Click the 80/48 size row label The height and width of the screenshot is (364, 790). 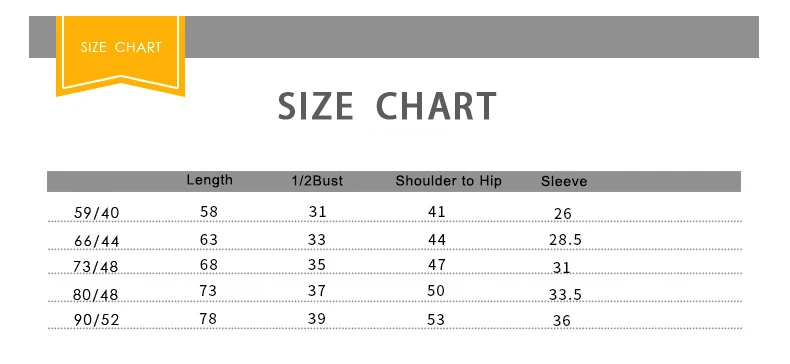coord(96,294)
